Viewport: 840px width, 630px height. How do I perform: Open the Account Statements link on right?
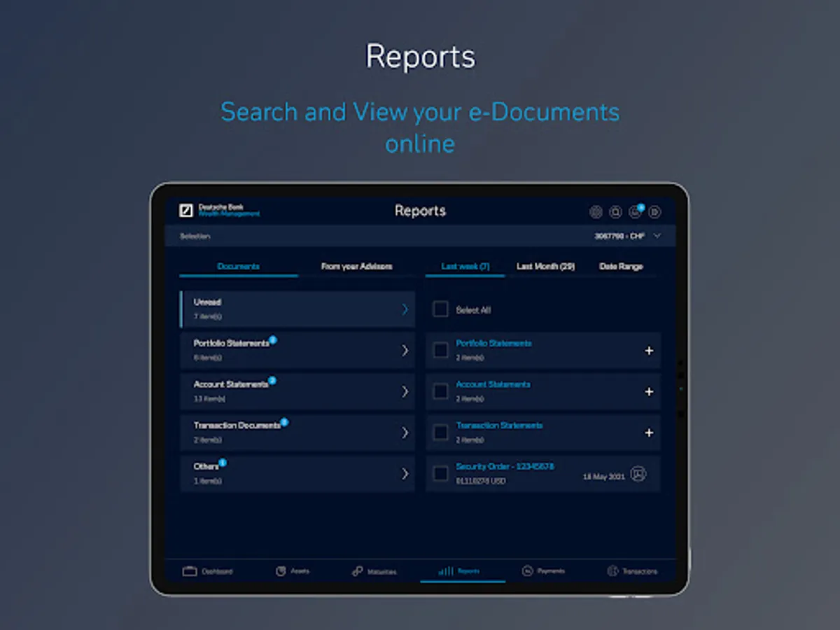coord(493,384)
